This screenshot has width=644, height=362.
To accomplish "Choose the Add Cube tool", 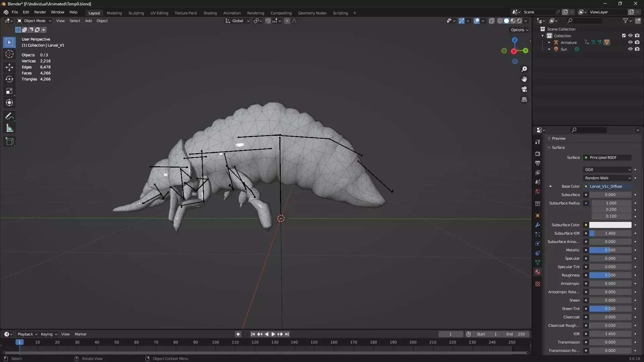I will pyautogui.click(x=9, y=141).
